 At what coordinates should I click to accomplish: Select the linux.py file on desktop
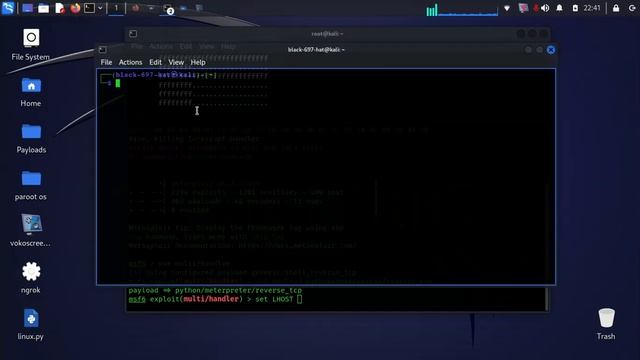(31, 324)
